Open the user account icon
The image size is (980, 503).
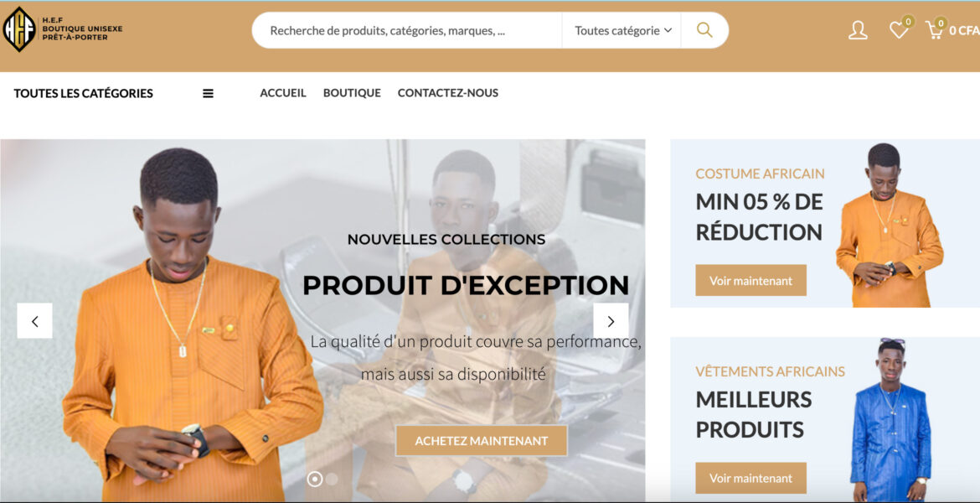[x=858, y=30]
